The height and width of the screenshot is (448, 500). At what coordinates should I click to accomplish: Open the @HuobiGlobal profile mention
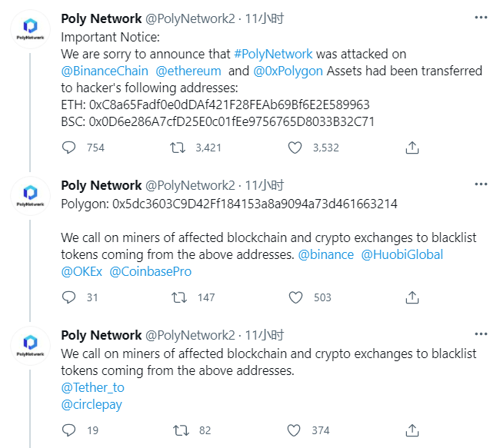402,254
